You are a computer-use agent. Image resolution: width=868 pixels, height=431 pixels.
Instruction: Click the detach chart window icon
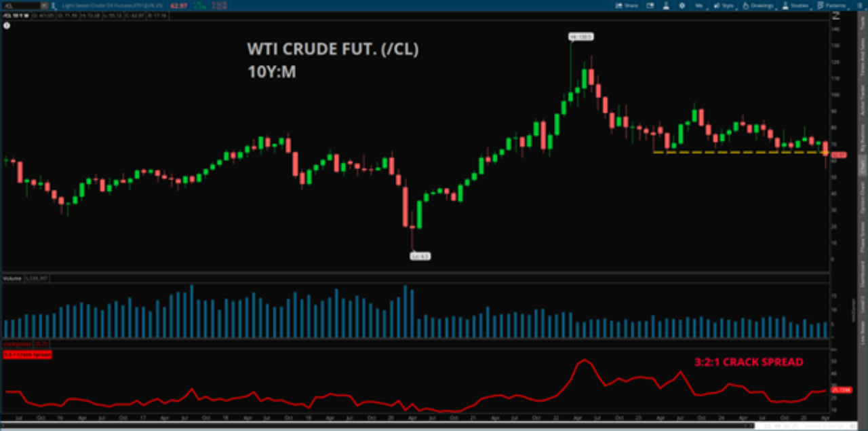pyautogui.click(x=650, y=5)
